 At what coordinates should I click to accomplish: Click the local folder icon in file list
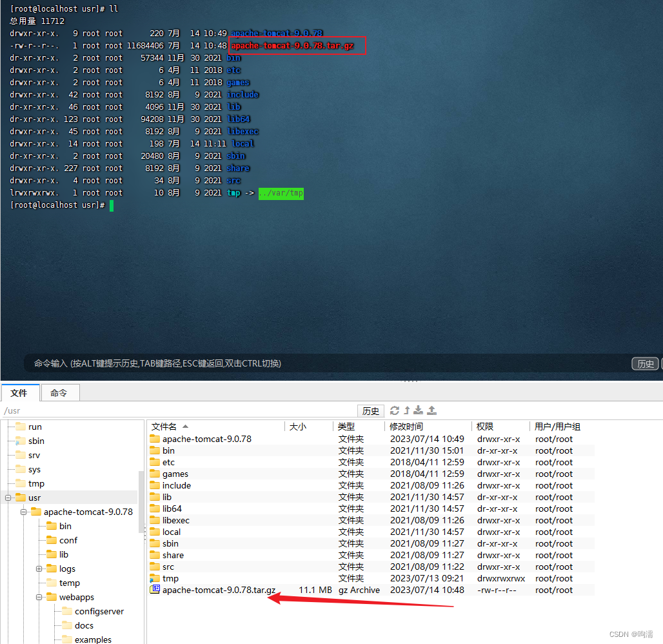[x=155, y=532]
